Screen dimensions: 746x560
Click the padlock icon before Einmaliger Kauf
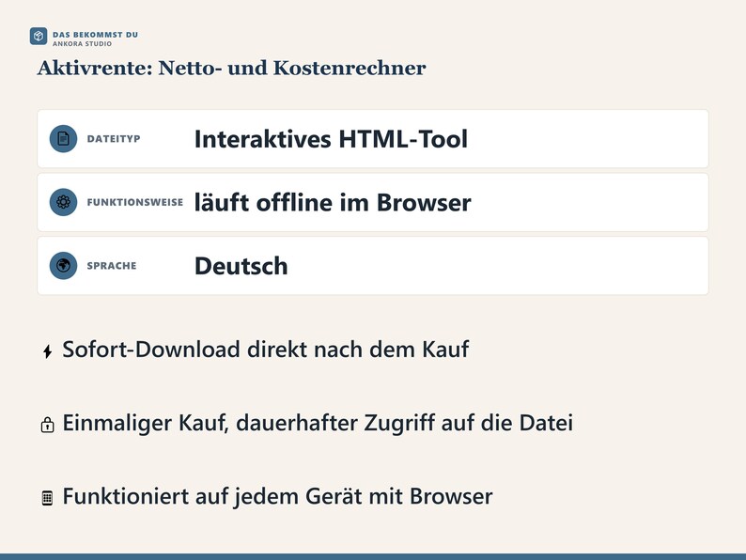point(47,425)
